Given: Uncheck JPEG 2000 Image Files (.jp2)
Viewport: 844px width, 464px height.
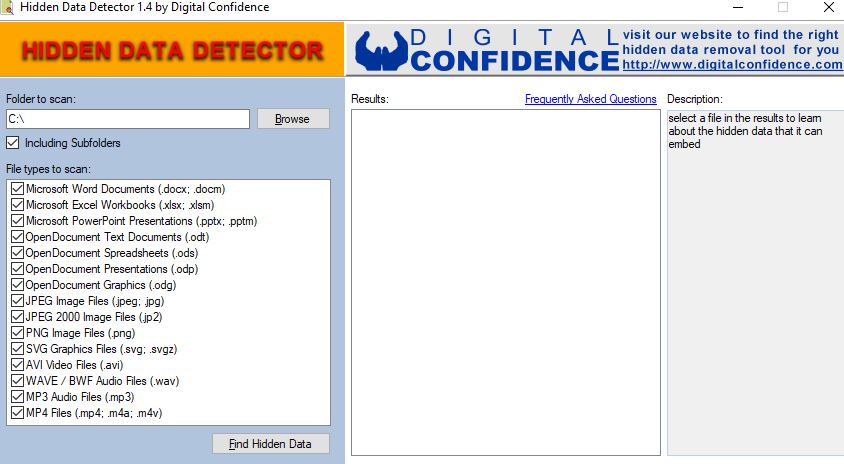Looking at the screenshot, I should click(x=17, y=317).
